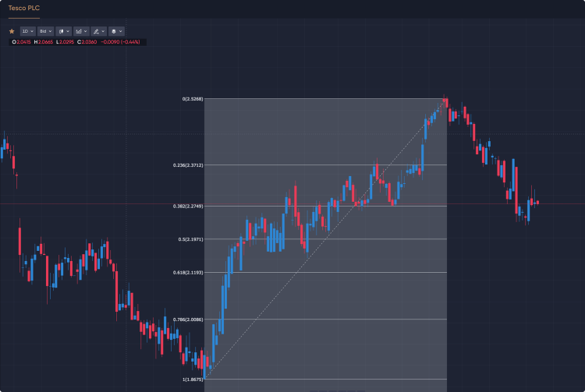The image size is (585, 392).
Task: Open the 1D timeframe dropdown
Action: (27, 31)
